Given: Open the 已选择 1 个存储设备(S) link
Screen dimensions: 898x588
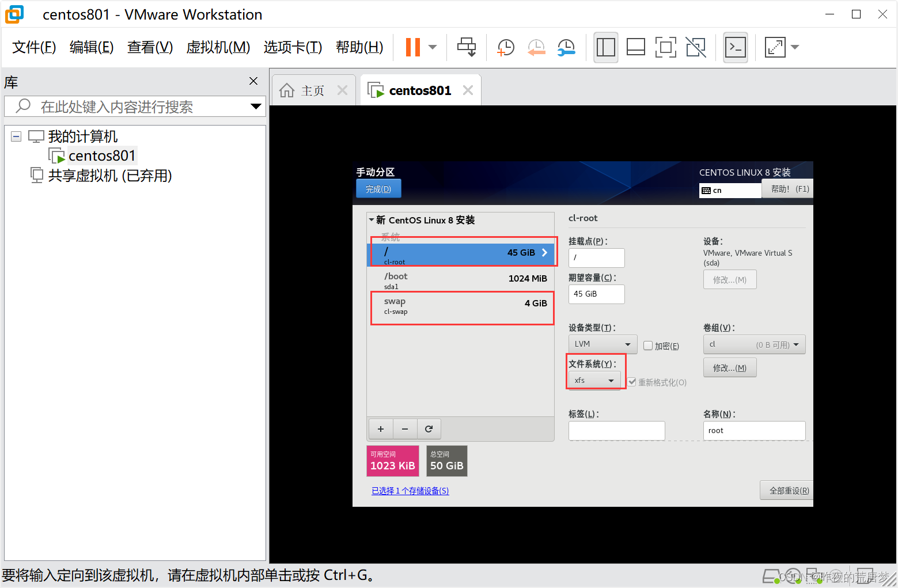Looking at the screenshot, I should point(410,491).
